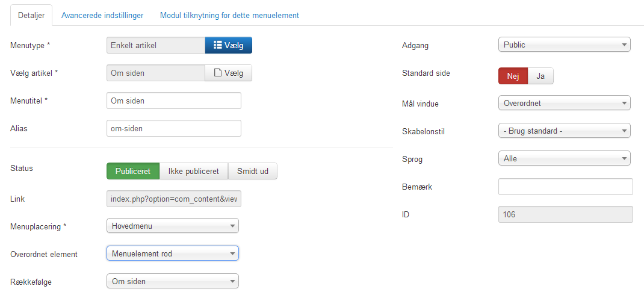
Task: Open the Sprog dropdown
Action: click(565, 158)
